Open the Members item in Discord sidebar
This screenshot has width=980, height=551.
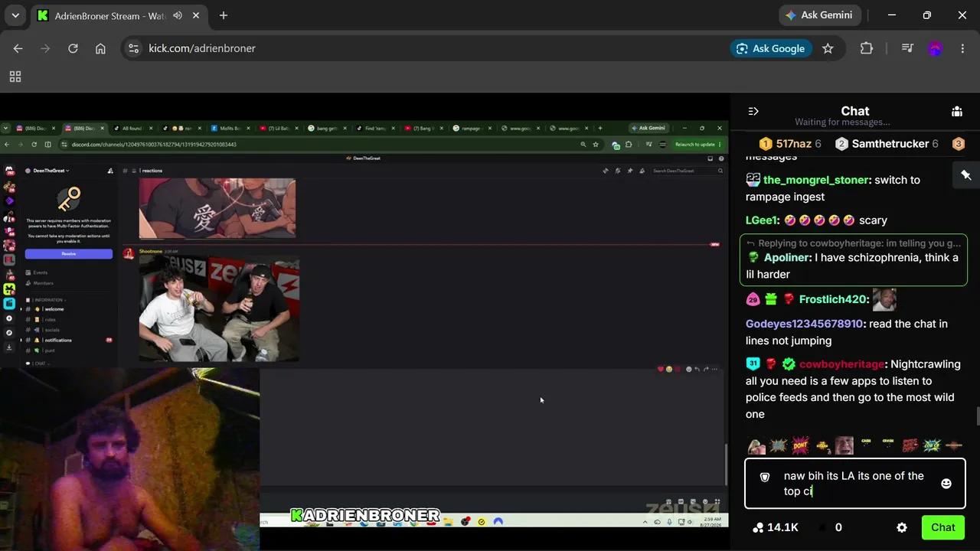(43, 283)
